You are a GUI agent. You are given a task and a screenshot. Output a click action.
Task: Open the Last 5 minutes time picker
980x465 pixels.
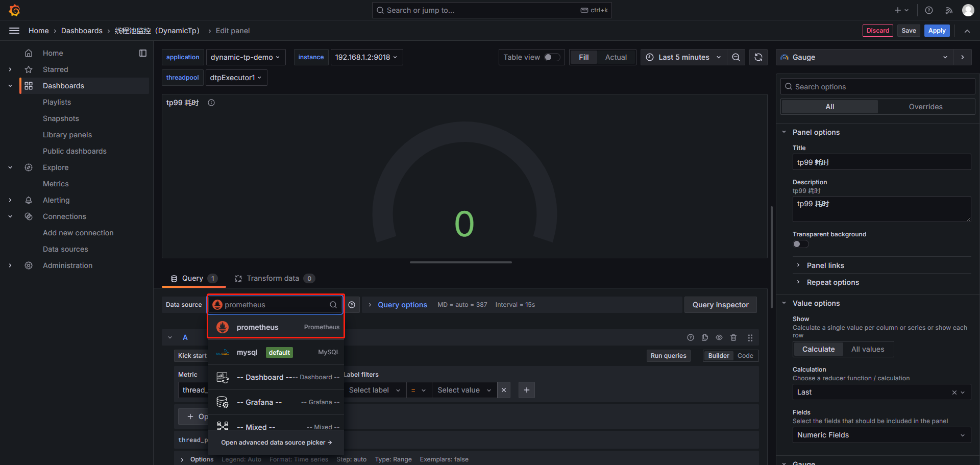coord(683,57)
